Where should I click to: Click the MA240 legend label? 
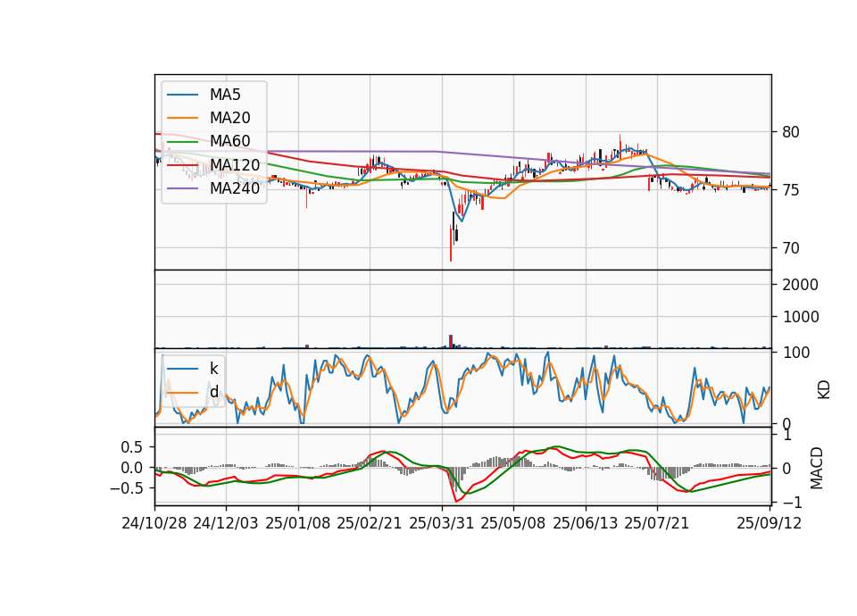point(235,188)
